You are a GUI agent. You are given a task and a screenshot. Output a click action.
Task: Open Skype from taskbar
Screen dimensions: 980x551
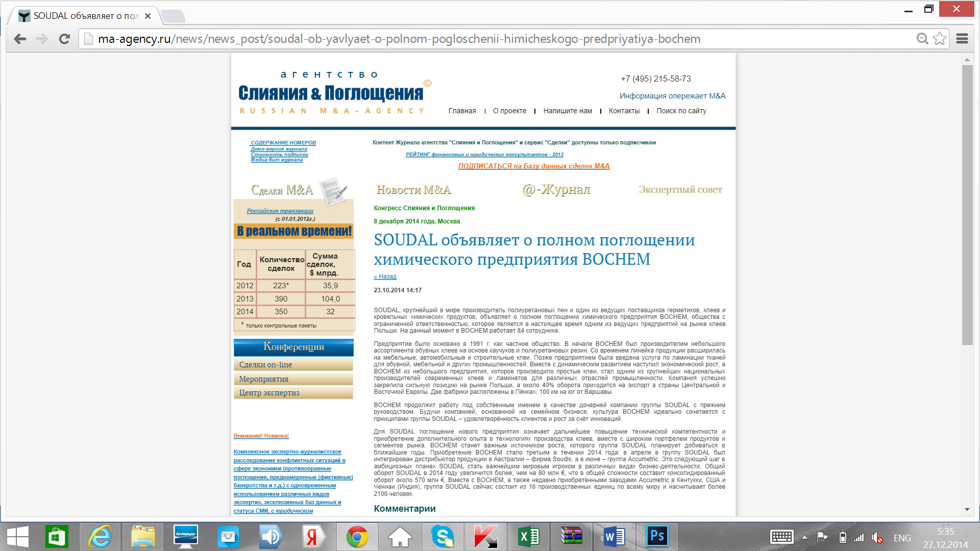[x=443, y=537]
